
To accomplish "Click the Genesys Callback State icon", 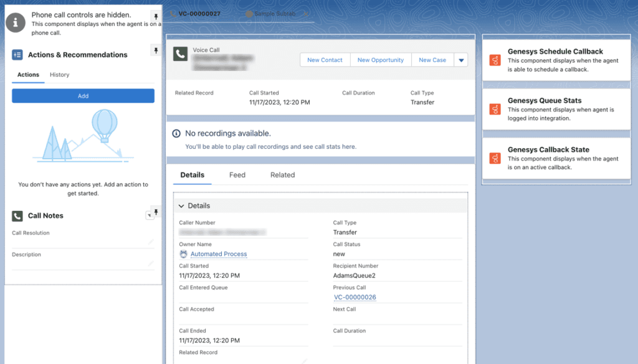I will 495,157.
